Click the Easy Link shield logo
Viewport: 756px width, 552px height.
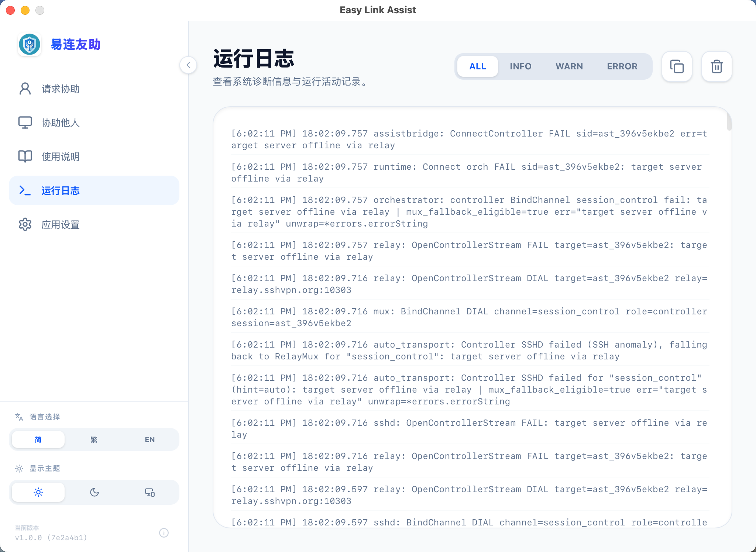[30, 45]
